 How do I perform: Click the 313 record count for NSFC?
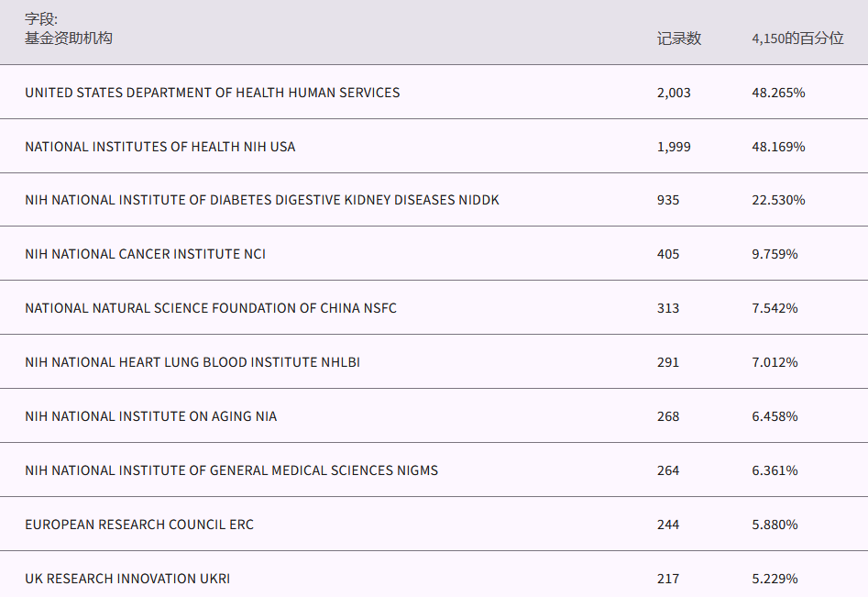[x=668, y=308]
